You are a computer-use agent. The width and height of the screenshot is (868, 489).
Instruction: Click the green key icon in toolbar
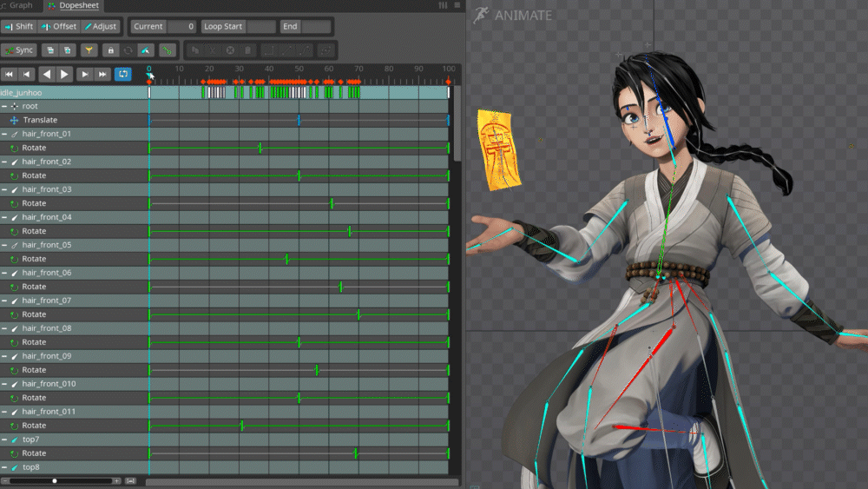(168, 50)
